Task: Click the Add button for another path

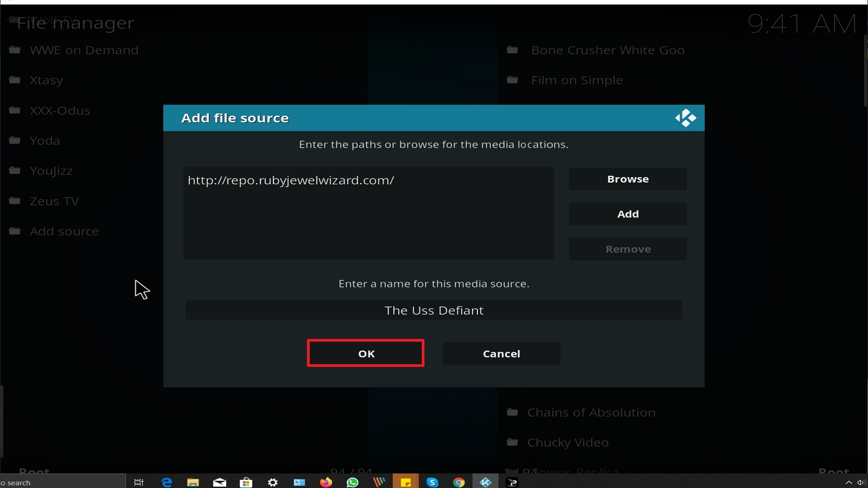Action: click(628, 214)
